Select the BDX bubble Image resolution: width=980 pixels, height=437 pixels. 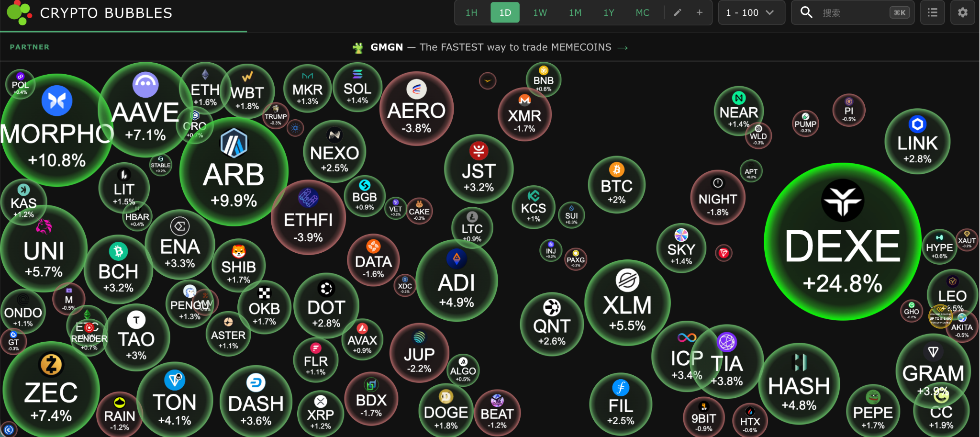point(371,399)
